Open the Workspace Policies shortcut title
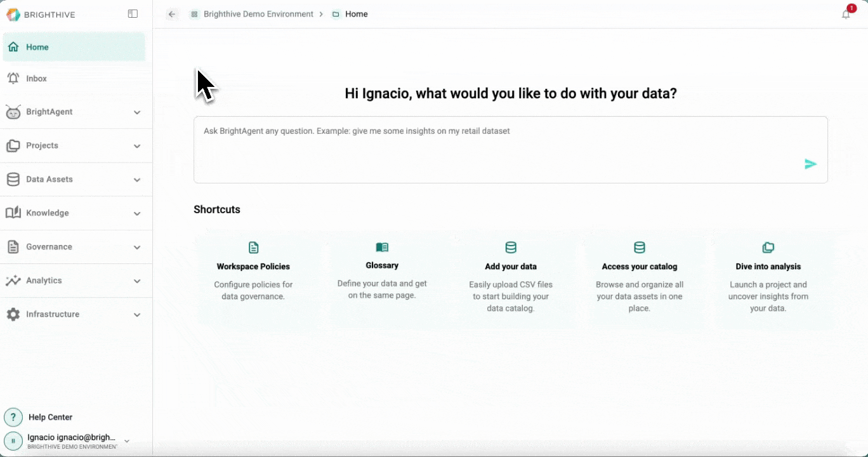868x457 pixels. click(253, 267)
